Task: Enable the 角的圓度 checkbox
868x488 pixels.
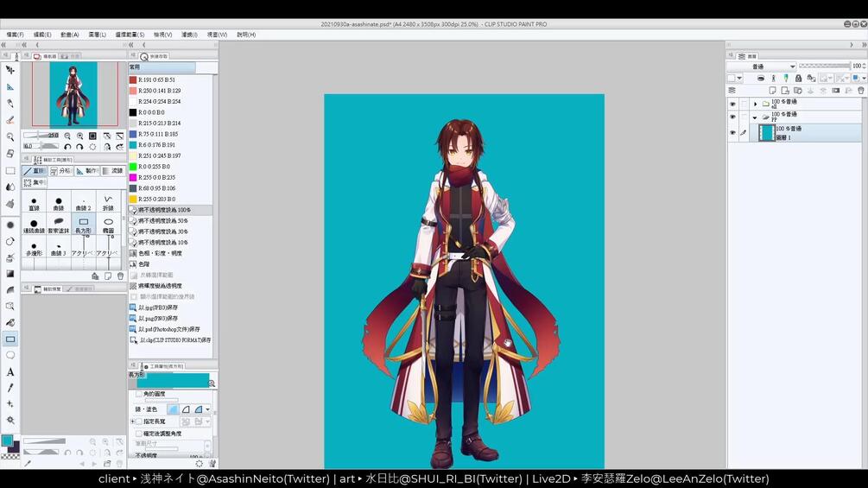Action: (138, 394)
